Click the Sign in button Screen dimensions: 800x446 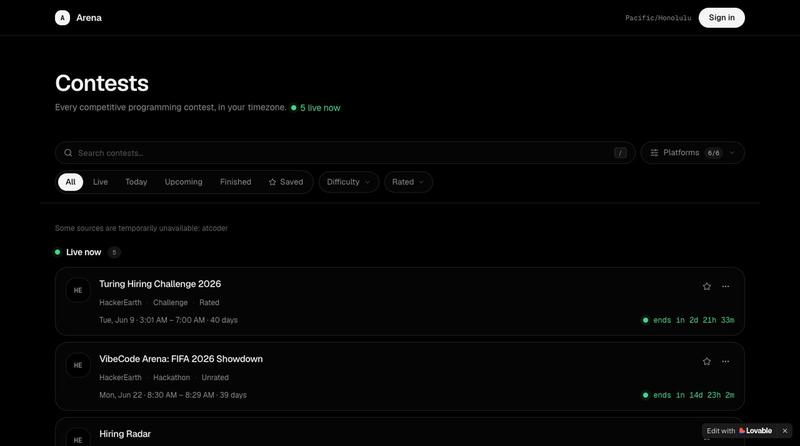721,18
